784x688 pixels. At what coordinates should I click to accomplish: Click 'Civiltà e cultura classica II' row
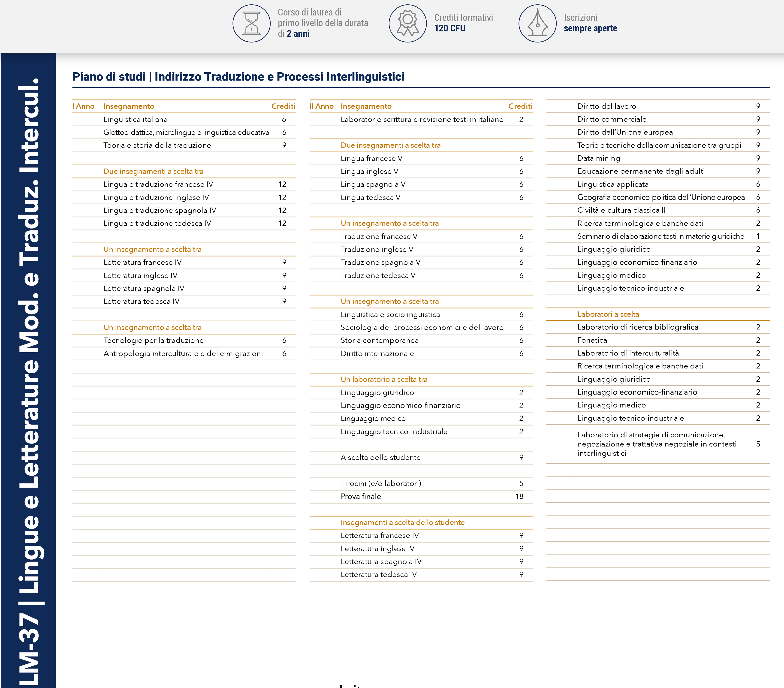[658, 211]
